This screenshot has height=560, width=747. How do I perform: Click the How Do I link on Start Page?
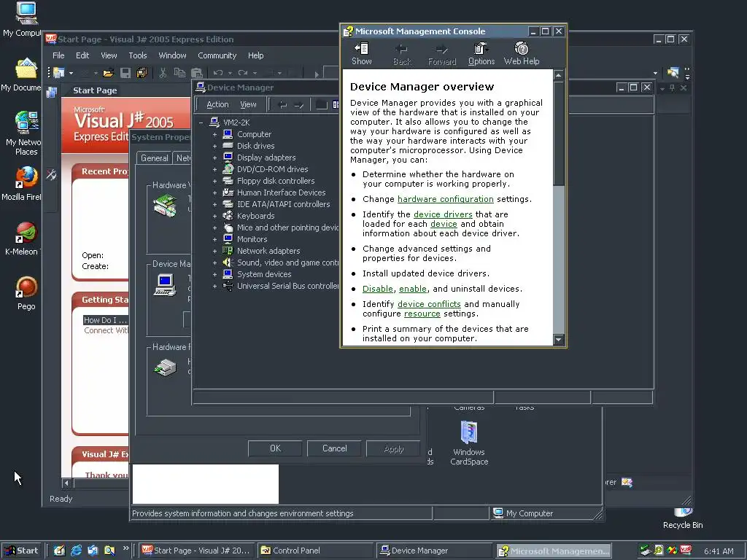pyautogui.click(x=105, y=320)
